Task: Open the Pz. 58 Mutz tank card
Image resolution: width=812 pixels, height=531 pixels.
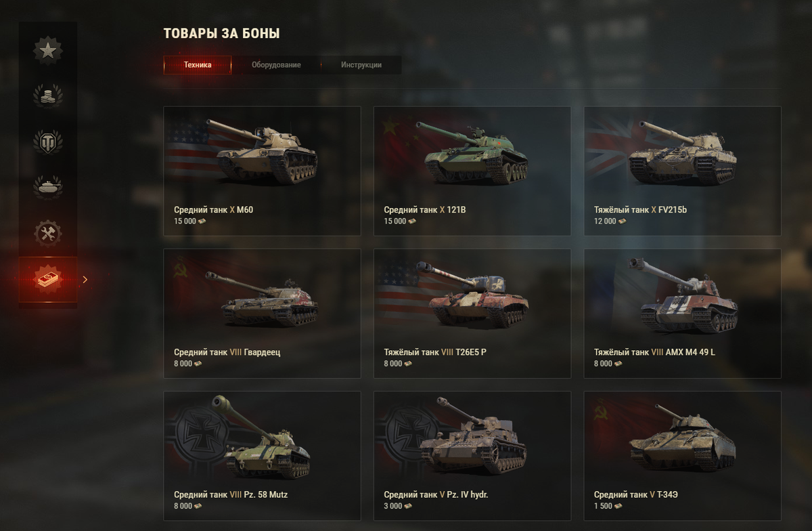Action: [x=262, y=456]
